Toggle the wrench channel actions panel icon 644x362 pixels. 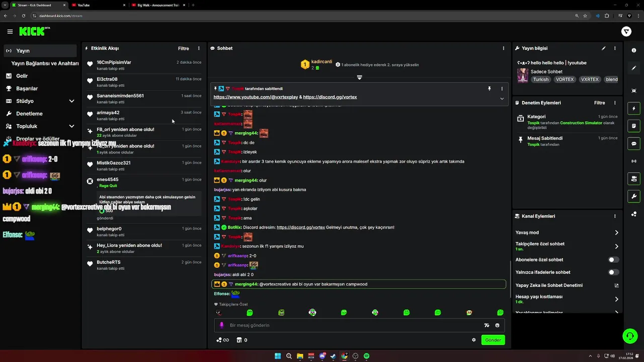click(x=634, y=196)
